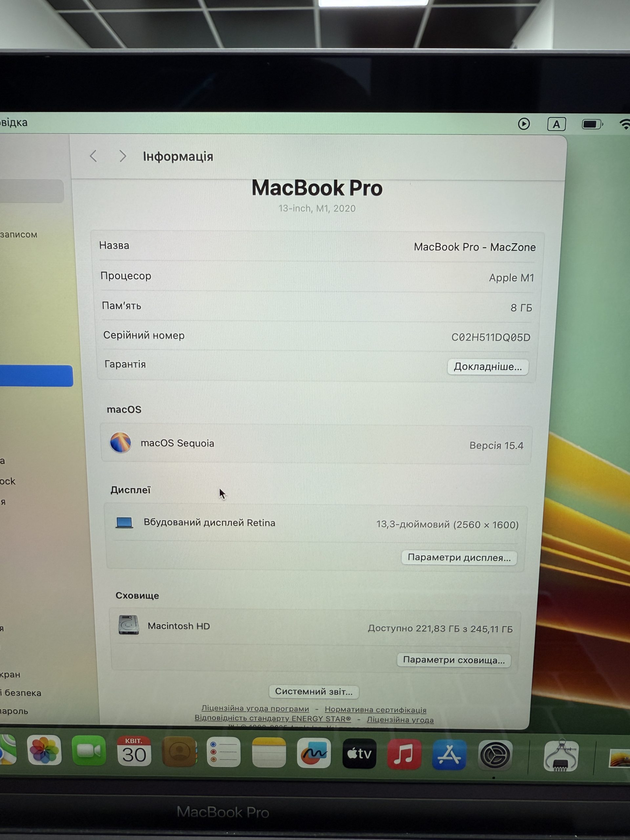This screenshot has width=630, height=840.
Task: Click the storage text Доступно 221,83 ГБ
Action: (440, 629)
